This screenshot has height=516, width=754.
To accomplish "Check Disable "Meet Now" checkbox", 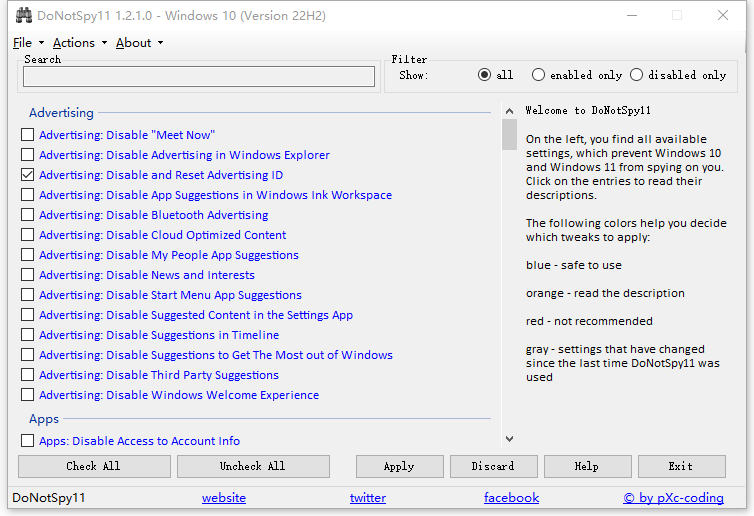I will pyautogui.click(x=27, y=135).
